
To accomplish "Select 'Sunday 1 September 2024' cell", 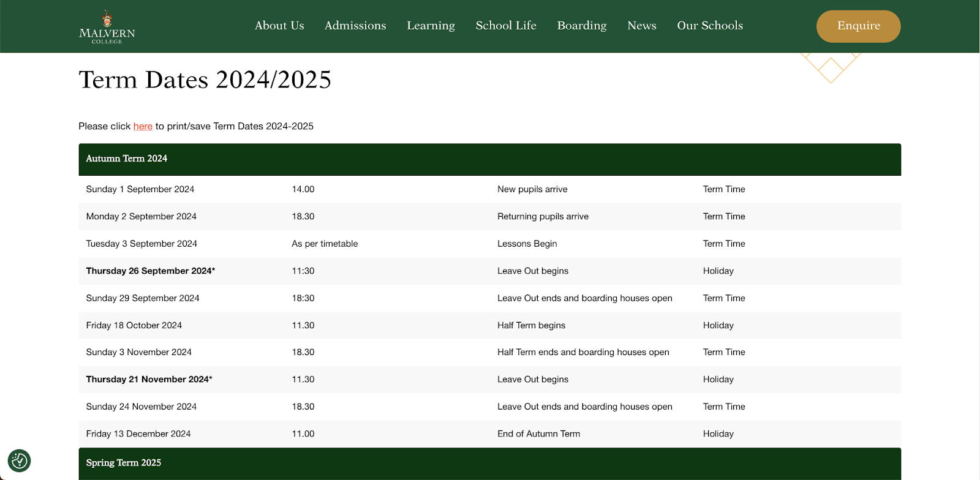I will pos(140,189).
